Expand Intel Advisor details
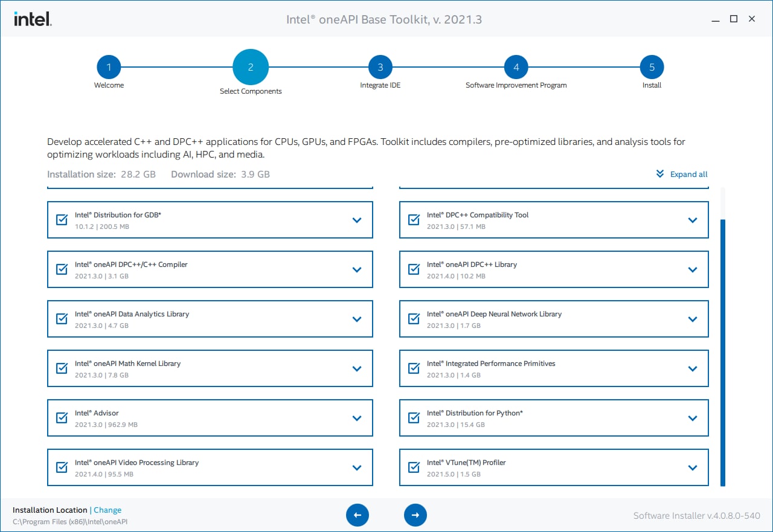 click(x=357, y=418)
